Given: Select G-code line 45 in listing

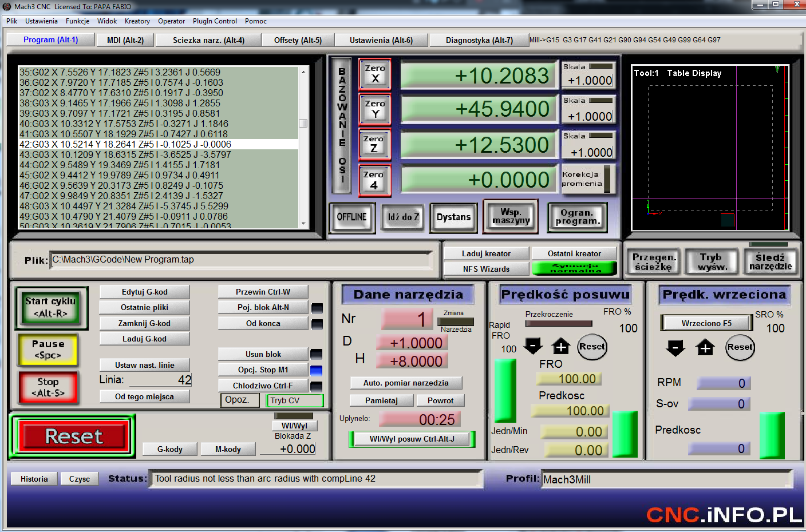Looking at the screenshot, I should click(x=159, y=175).
